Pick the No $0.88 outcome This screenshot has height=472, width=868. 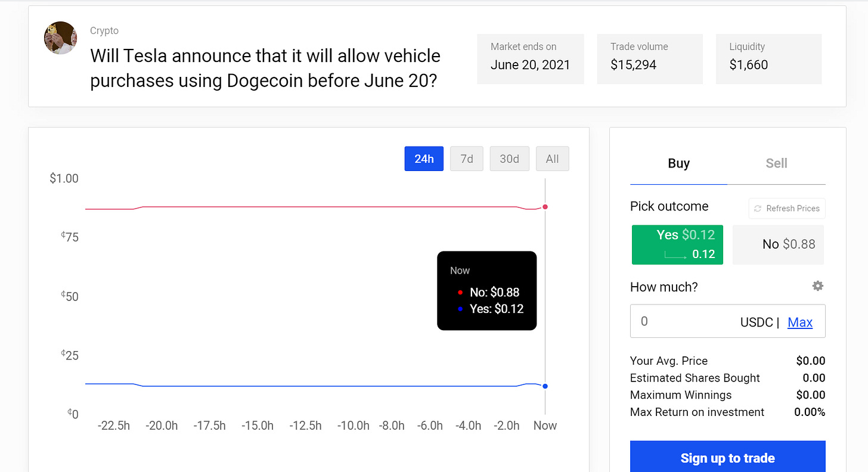pos(779,244)
